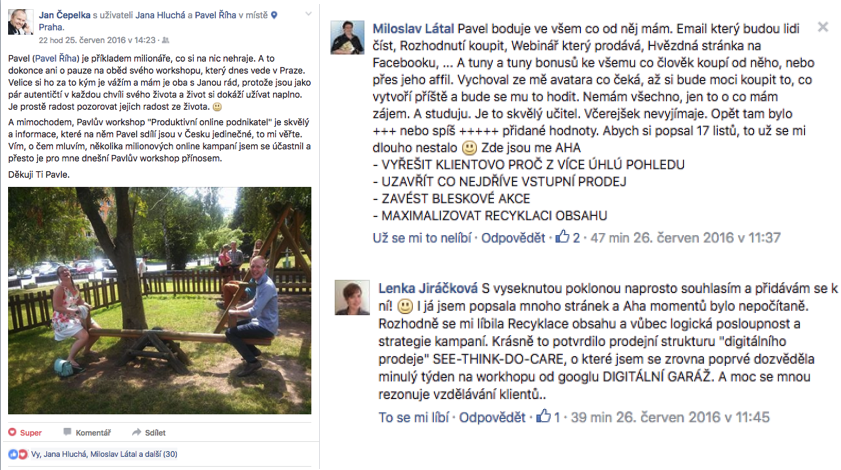Click Miloslav Látal's profile picture
841x470 pixels.
click(348, 38)
